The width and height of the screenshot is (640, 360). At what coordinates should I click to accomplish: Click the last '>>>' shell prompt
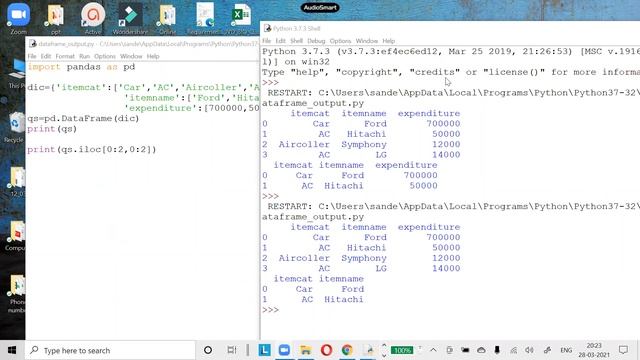point(270,310)
